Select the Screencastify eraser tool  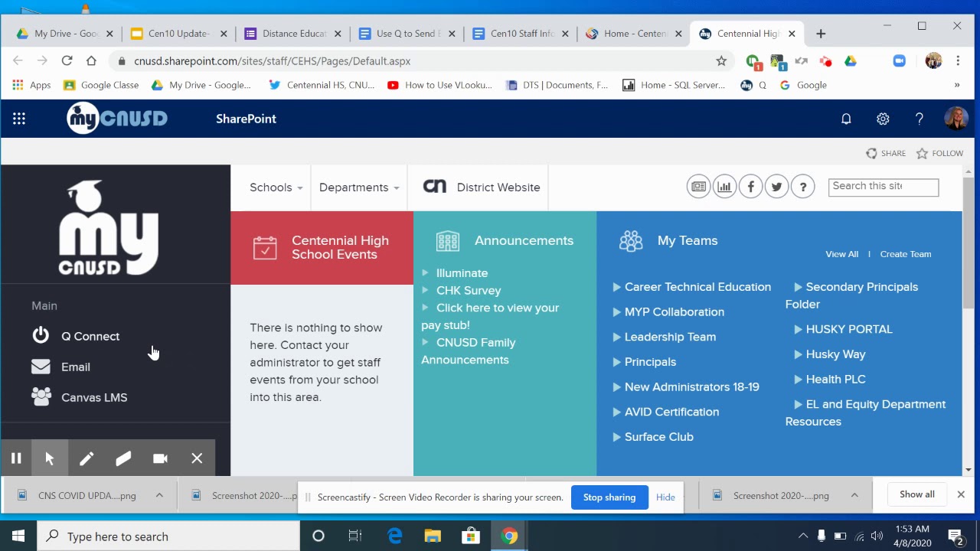123,458
